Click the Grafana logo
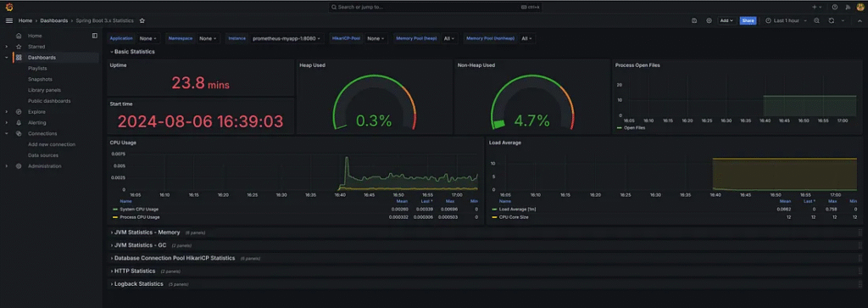Viewport: 868px width, 308px height. [x=9, y=7]
